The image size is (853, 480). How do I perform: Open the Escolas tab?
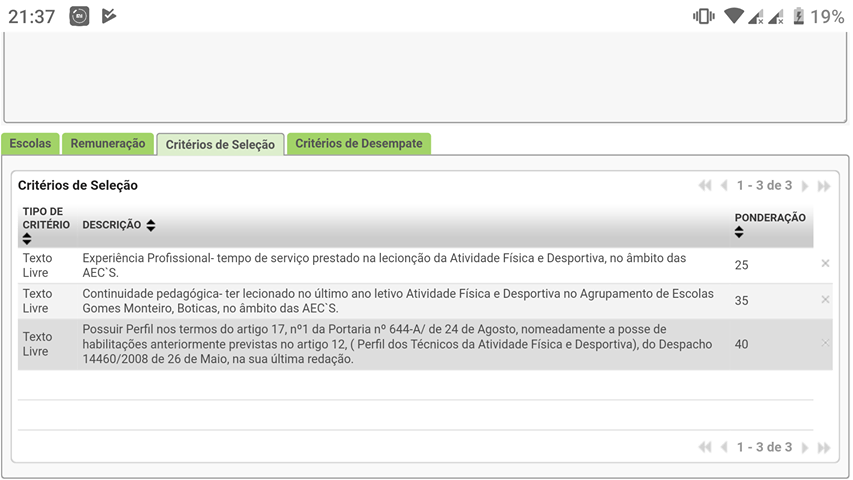tap(30, 144)
